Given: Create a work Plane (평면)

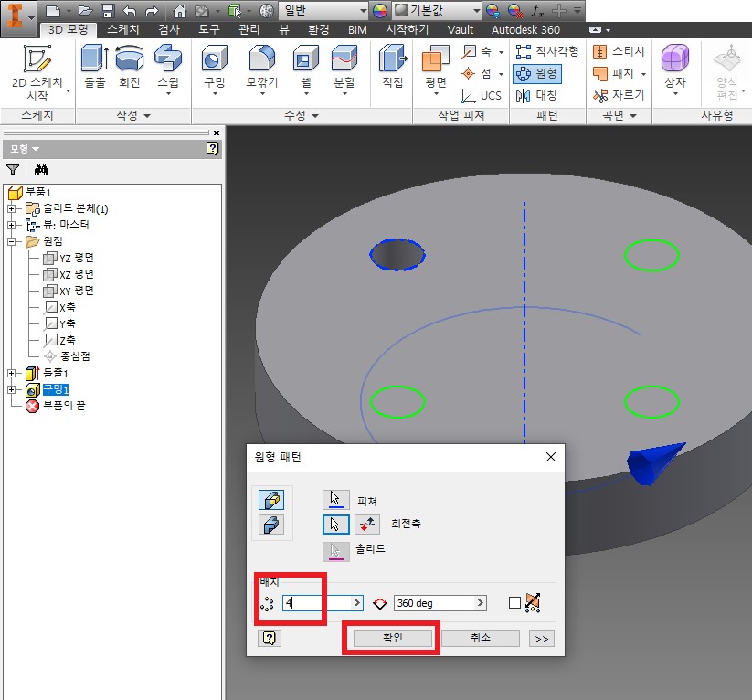Looking at the screenshot, I should point(436,69).
